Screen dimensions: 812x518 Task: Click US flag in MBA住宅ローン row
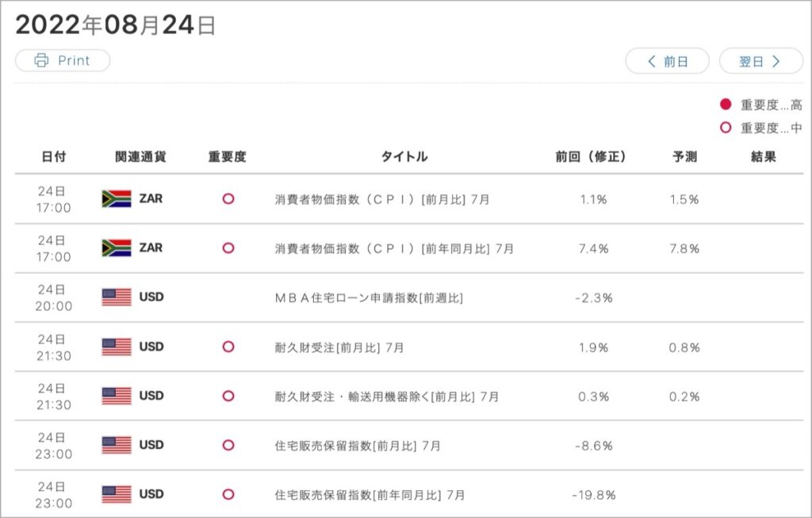pos(117,297)
